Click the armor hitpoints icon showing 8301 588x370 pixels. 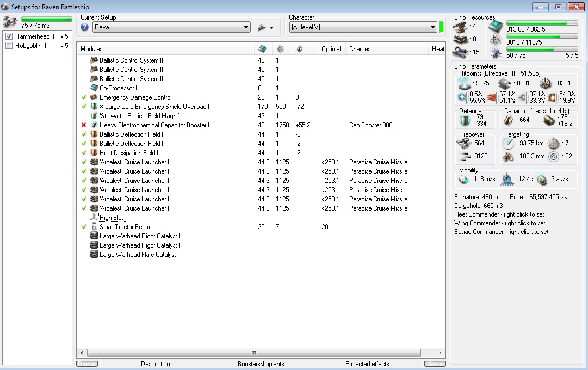[x=505, y=83]
